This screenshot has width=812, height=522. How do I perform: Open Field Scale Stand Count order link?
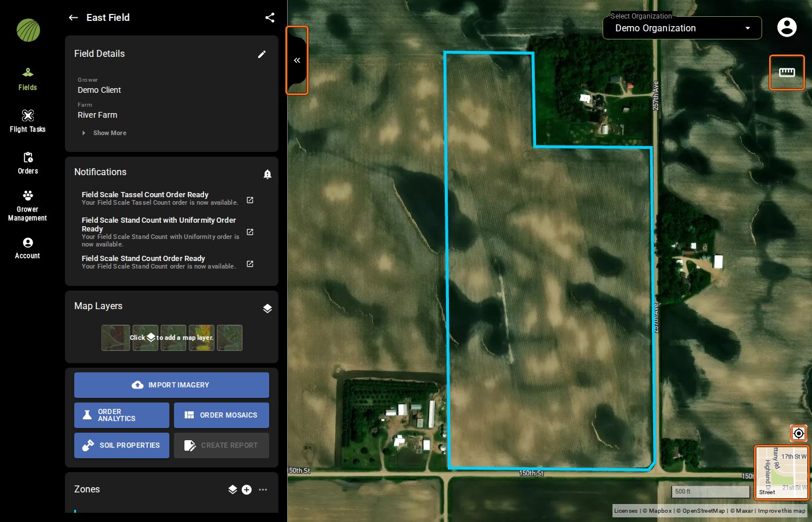[x=250, y=264]
